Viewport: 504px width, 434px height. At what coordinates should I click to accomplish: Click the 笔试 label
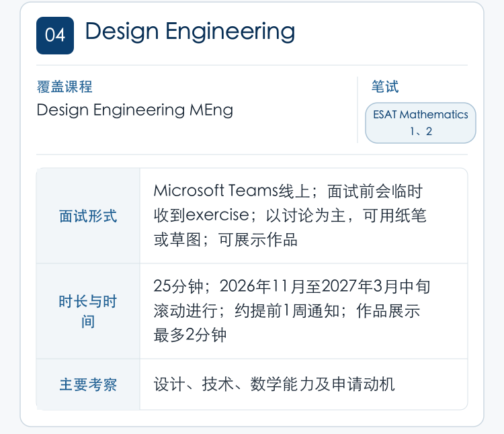pos(385,87)
